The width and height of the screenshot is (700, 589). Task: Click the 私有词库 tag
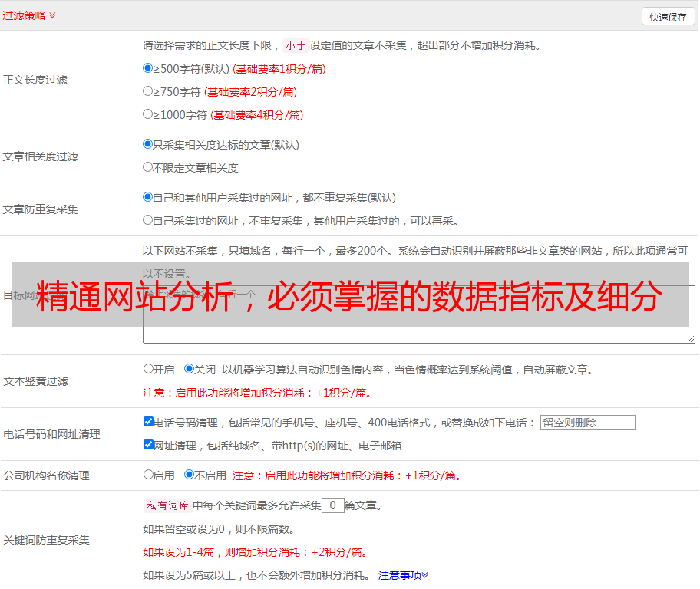(166, 505)
